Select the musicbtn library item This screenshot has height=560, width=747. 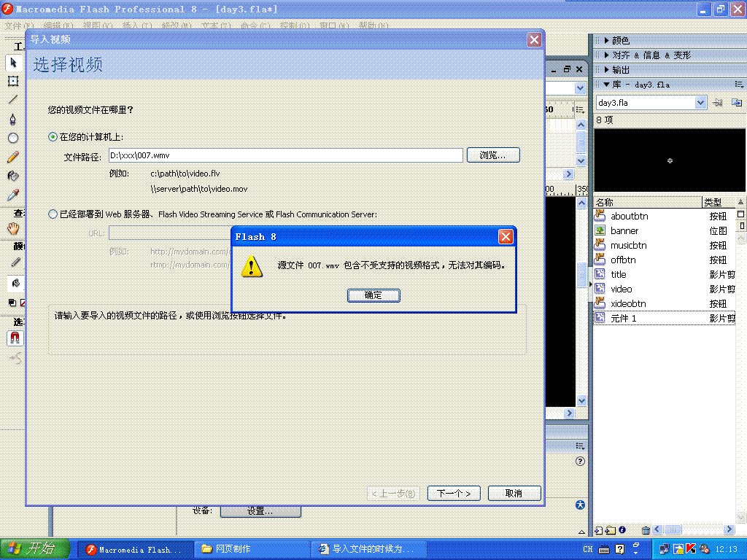[x=664, y=245]
